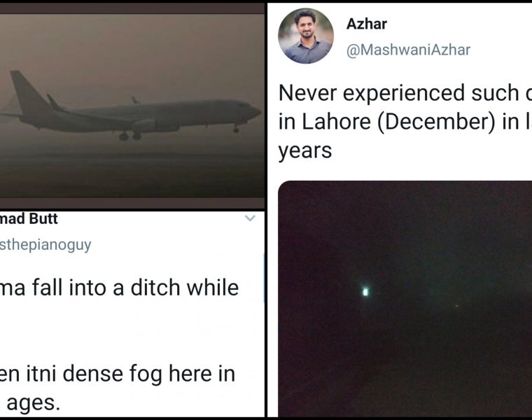Click the word 'ages.' in Butt's tweet

[x=42, y=404]
